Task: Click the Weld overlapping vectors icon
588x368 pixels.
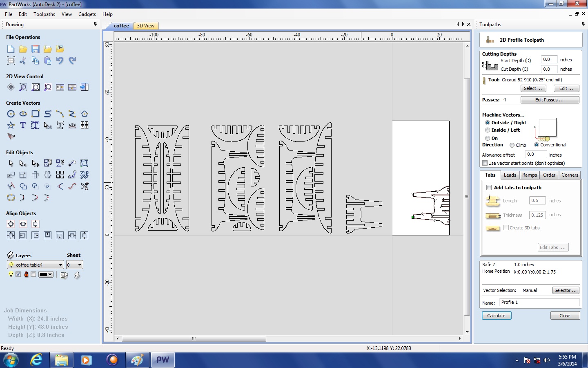Action: tap(23, 186)
